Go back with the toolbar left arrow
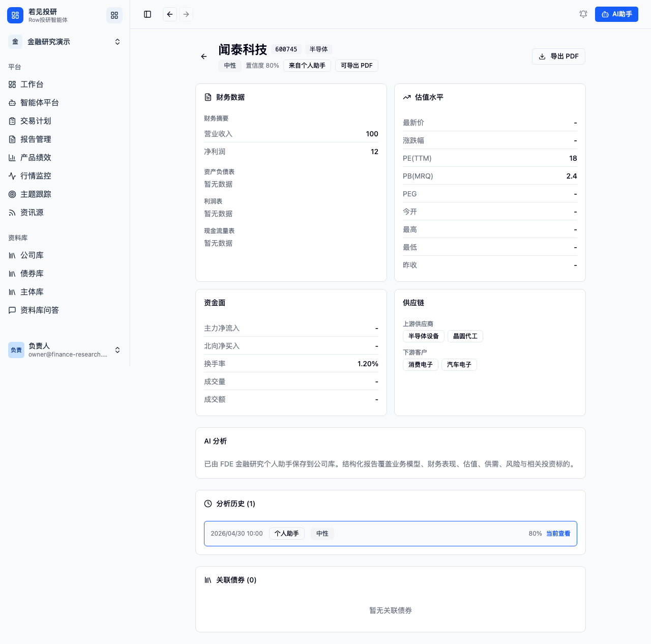Viewport: 651px width, 644px height. [170, 14]
